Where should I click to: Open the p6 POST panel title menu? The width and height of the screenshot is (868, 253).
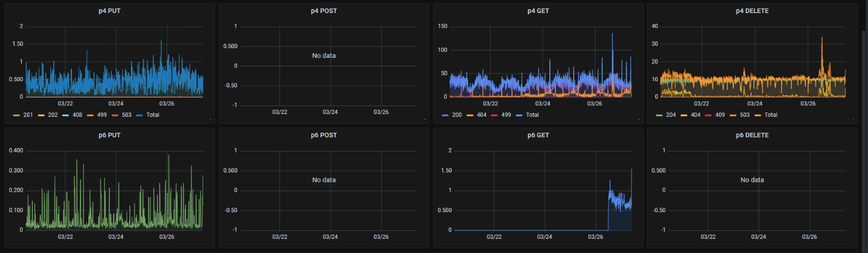(x=324, y=136)
